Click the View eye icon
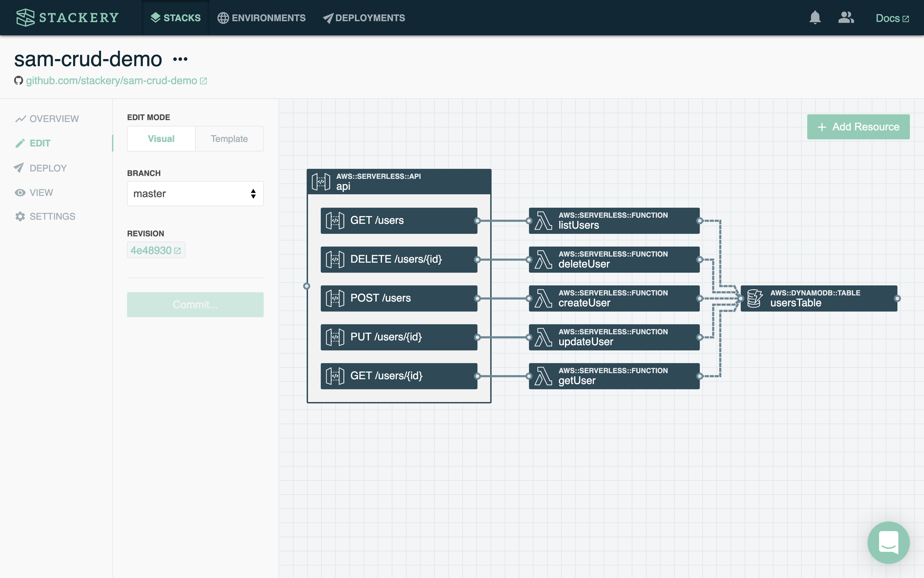The height and width of the screenshot is (578, 924). (x=20, y=193)
